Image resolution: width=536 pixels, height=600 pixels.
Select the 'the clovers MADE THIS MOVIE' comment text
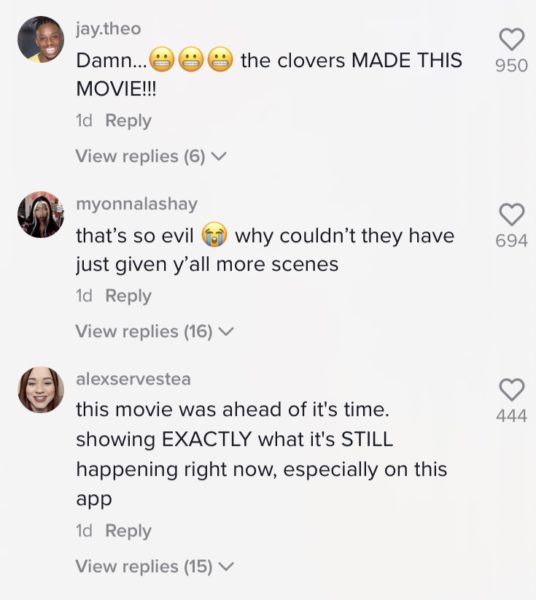(269, 75)
